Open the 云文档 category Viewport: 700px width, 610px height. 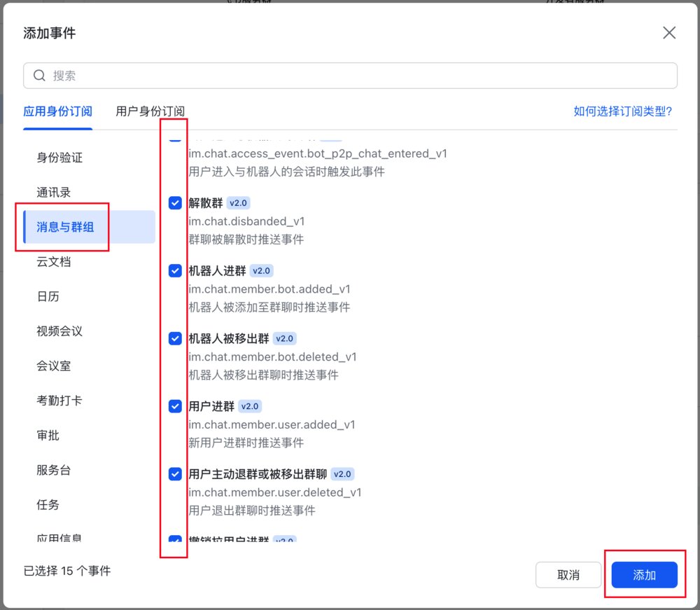click(54, 262)
